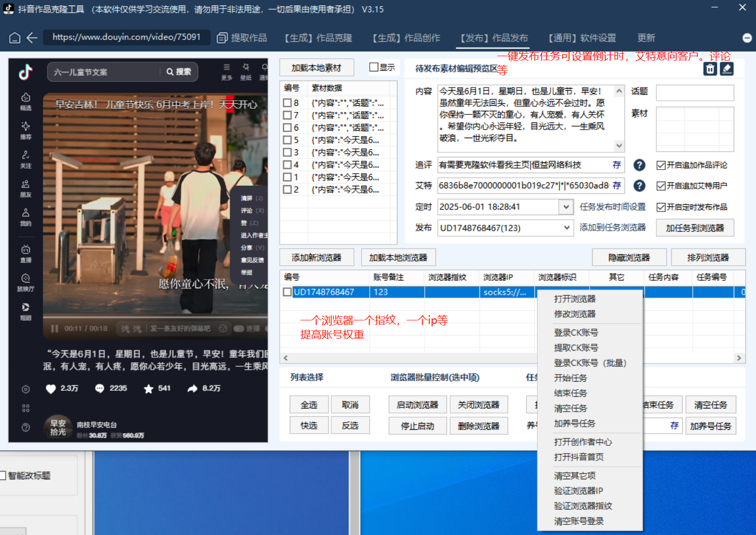Click the trash delete icon above 话题
This screenshot has width=756, height=535.
pos(709,68)
